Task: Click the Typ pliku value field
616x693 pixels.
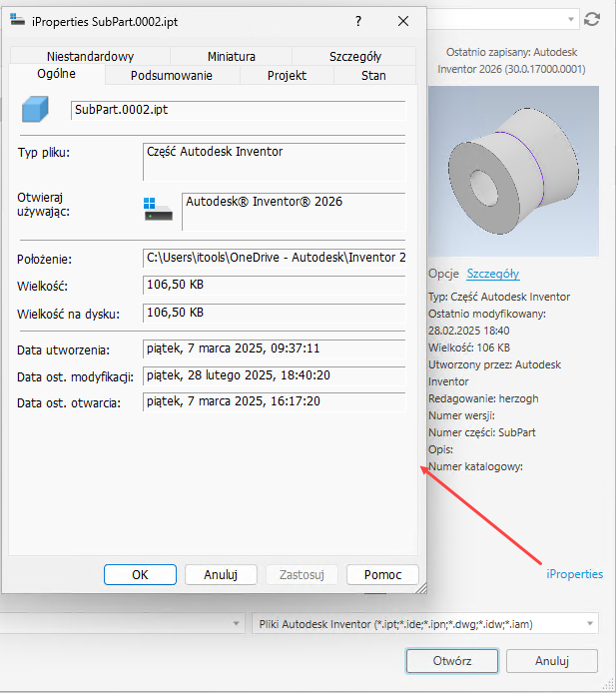Action: coord(274,162)
